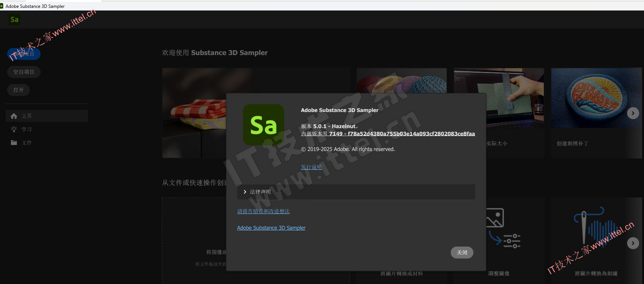This screenshot has width=644, height=284.
Task: Click the Adobe Substance 3D Sampler window title
Action: pyautogui.click(x=35, y=6)
